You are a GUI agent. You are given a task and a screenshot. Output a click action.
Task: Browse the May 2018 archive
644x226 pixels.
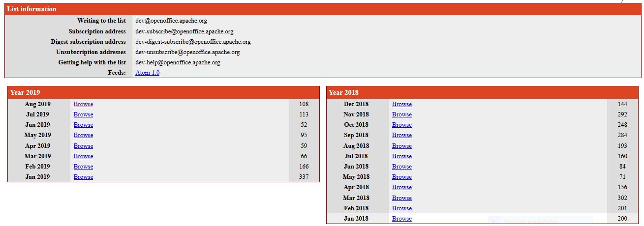[402, 177]
